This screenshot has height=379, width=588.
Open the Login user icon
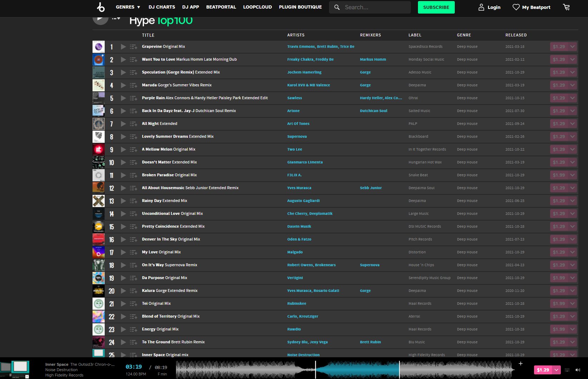pyautogui.click(x=481, y=7)
